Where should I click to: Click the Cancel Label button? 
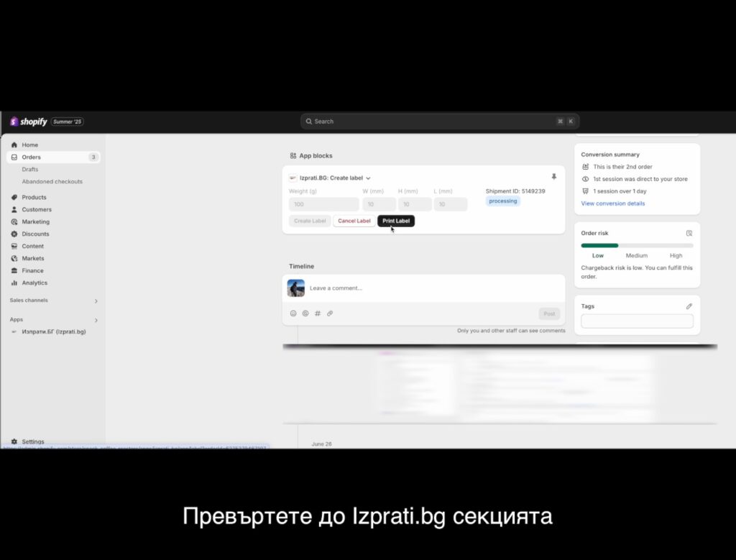[x=354, y=221]
